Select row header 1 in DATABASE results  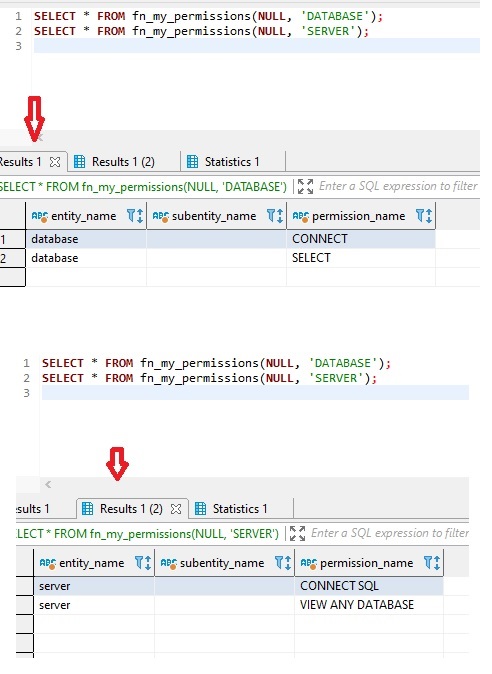click(12, 239)
